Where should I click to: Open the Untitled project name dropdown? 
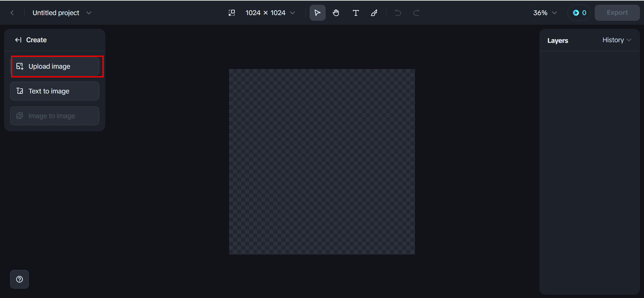point(62,13)
